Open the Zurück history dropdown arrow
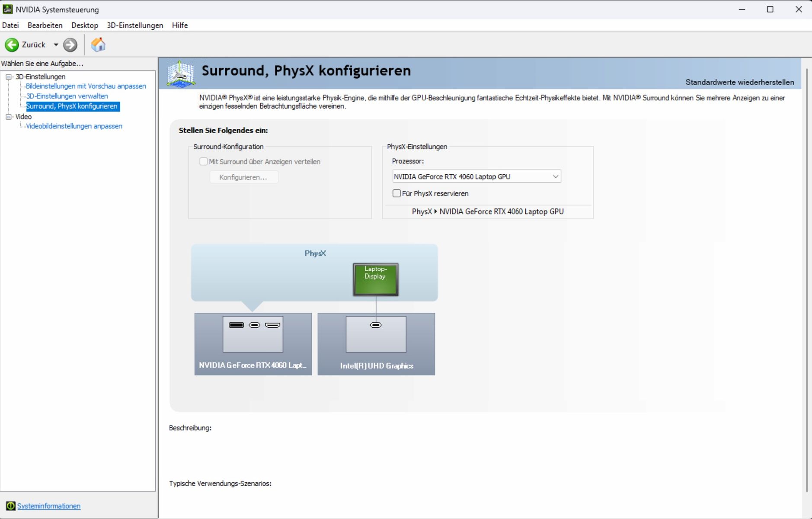Screen dimensions: 812x519 (x=56, y=45)
